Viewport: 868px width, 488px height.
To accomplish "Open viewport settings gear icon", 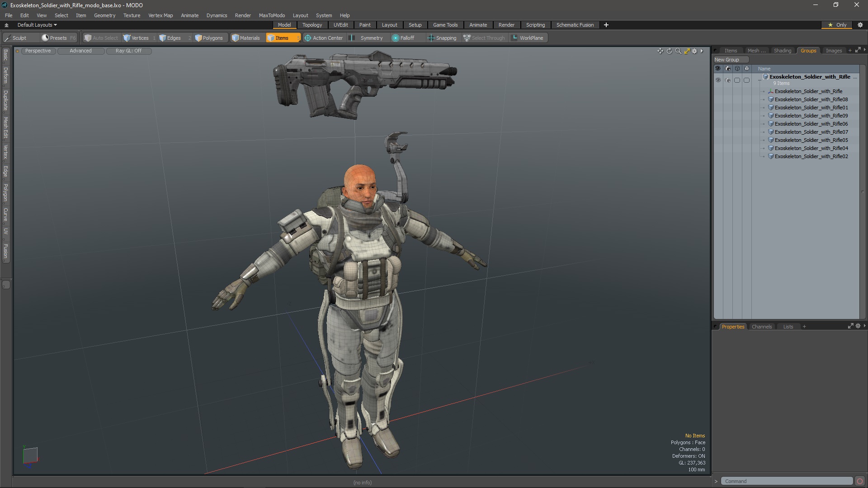I will (x=694, y=51).
